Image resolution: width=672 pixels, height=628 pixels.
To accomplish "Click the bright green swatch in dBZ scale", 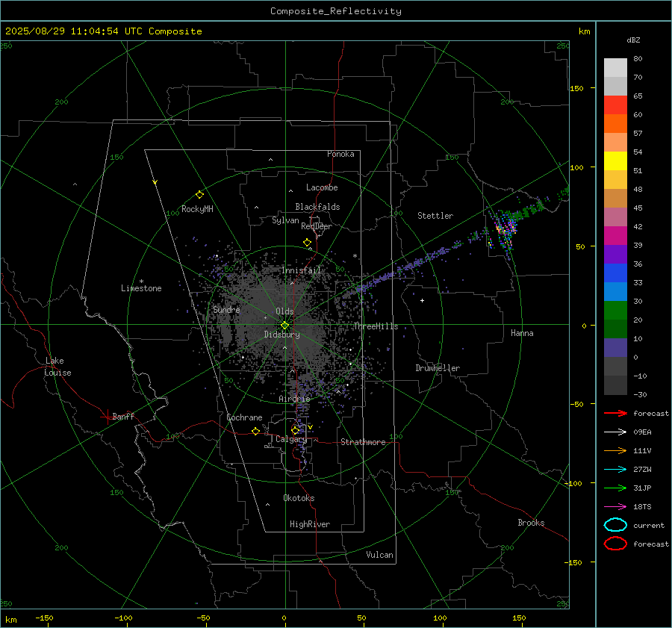I will (x=615, y=311).
